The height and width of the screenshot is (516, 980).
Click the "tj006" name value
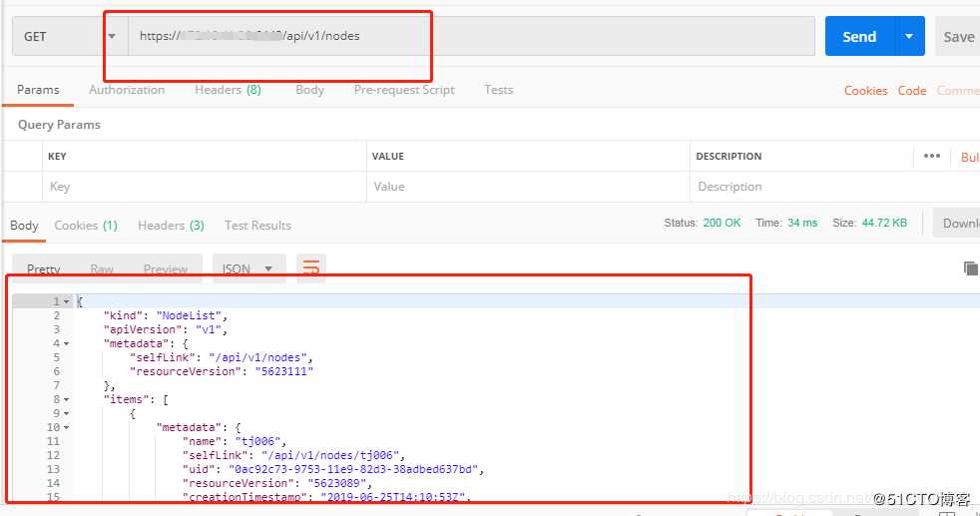pyautogui.click(x=257, y=442)
